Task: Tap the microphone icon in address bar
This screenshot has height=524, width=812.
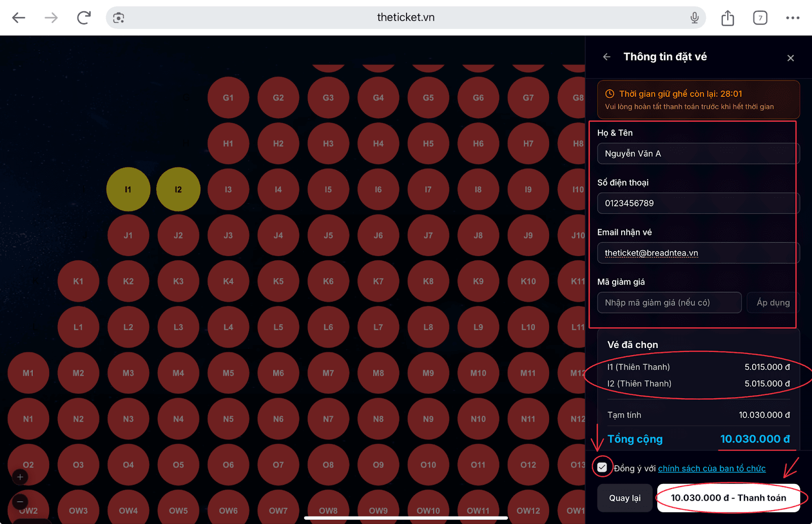Action: point(694,18)
